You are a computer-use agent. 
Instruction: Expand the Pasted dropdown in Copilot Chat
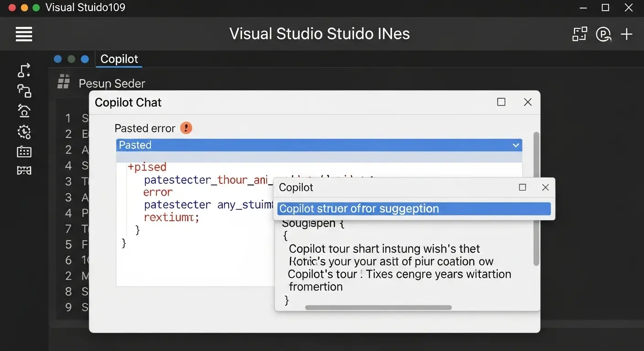pyautogui.click(x=319, y=145)
